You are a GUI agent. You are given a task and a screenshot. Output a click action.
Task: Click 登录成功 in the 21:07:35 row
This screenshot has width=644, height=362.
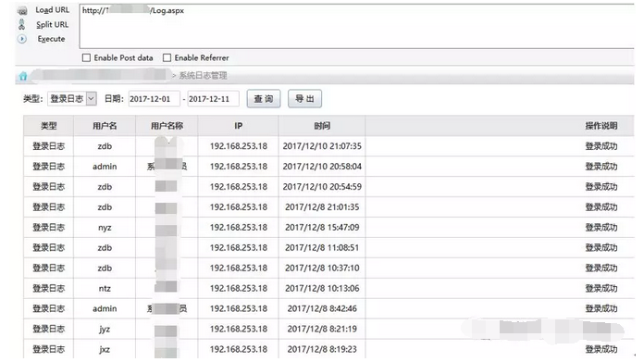click(601, 146)
